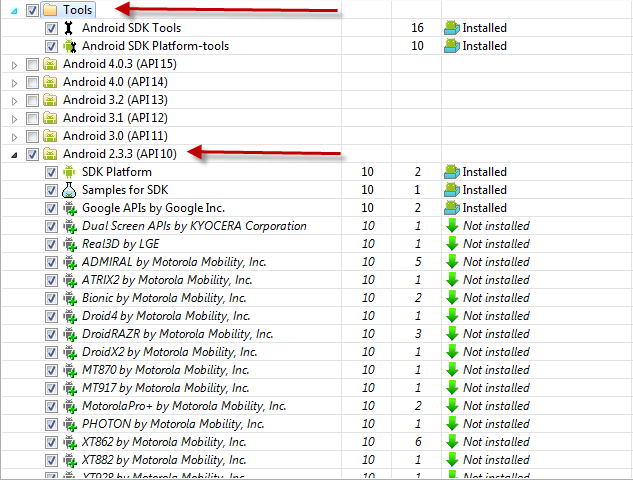Collapse the Tools tree node
633x480 pixels.
click(x=14, y=10)
